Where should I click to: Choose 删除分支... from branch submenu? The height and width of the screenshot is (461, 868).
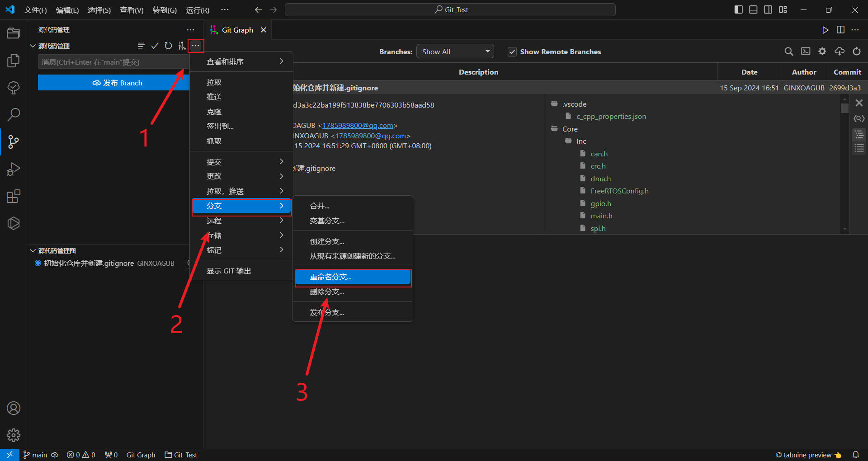[x=327, y=292]
